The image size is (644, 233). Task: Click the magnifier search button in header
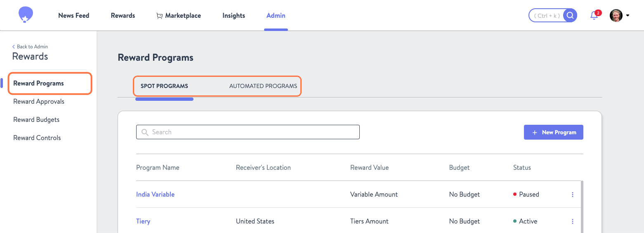point(570,16)
